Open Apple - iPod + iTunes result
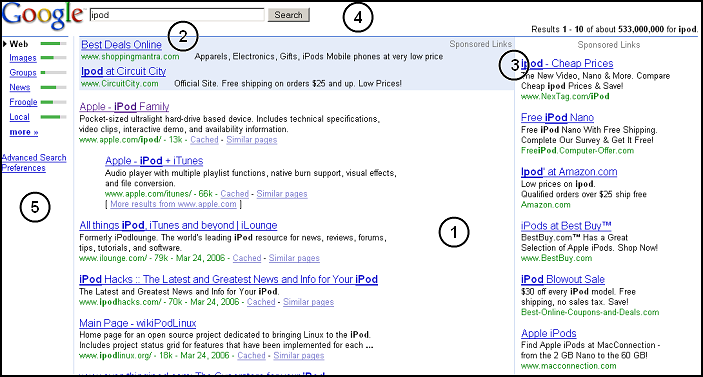703x377 pixels. [154, 161]
